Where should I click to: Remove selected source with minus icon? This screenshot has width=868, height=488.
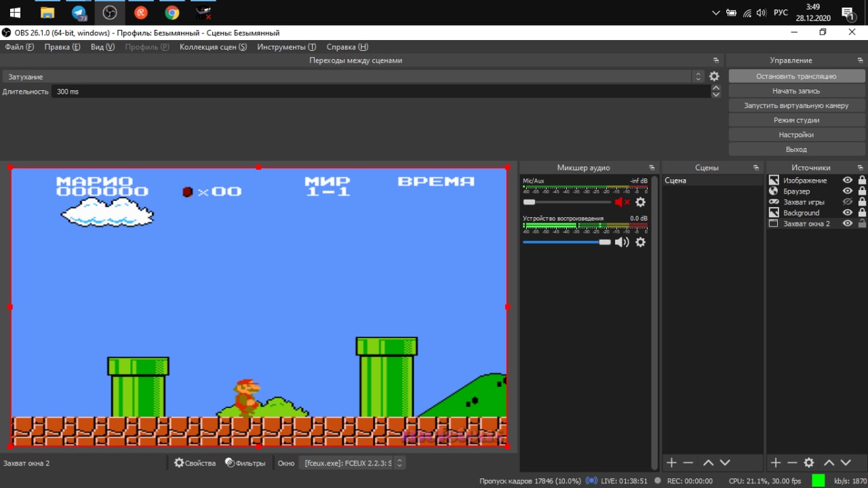click(x=792, y=463)
